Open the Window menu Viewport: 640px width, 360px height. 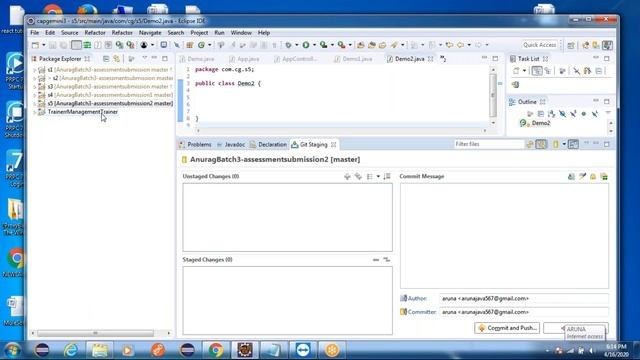[x=241, y=33]
